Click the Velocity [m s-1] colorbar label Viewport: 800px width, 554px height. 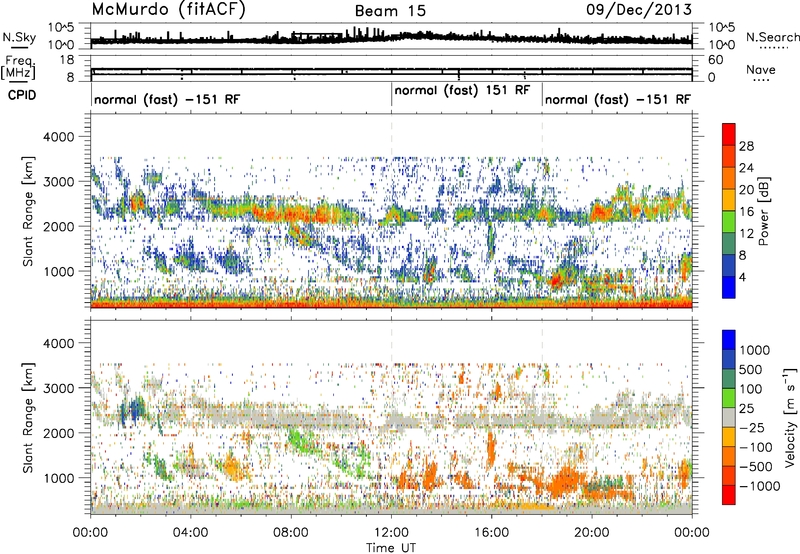(790, 418)
